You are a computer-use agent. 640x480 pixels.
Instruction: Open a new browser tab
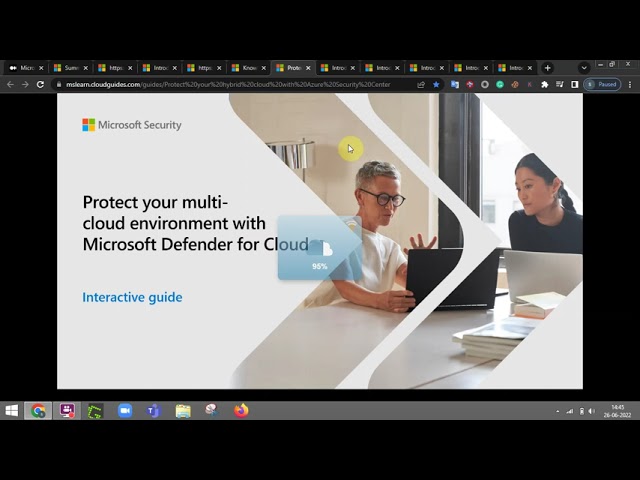point(547,68)
